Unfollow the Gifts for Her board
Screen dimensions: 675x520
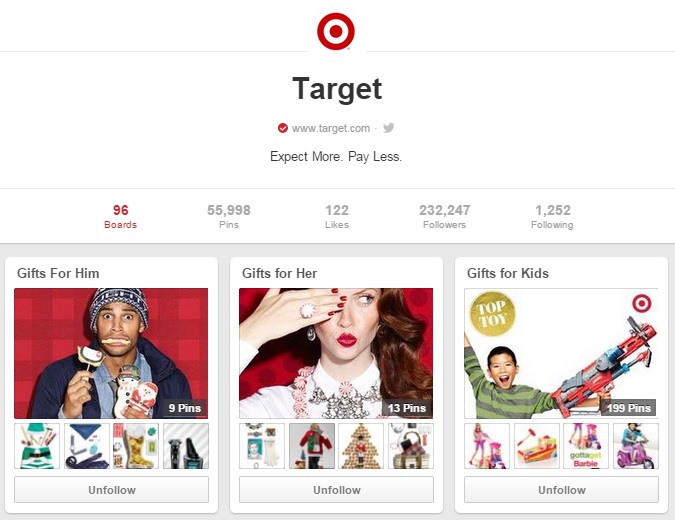click(x=337, y=489)
